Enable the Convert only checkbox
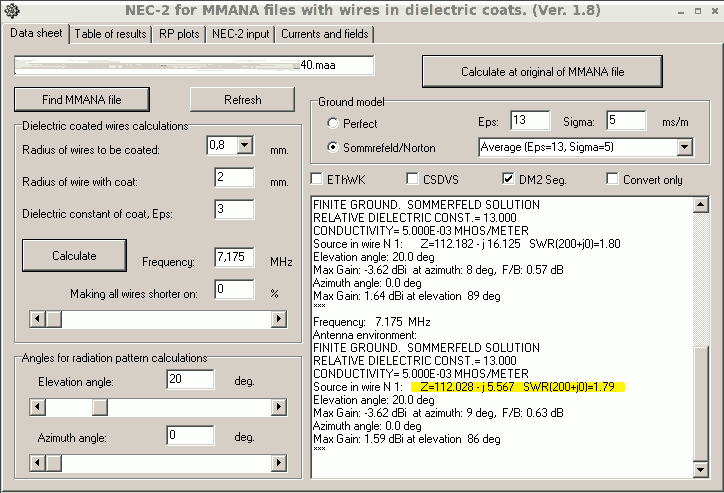This screenshot has width=724, height=493. pos(612,179)
